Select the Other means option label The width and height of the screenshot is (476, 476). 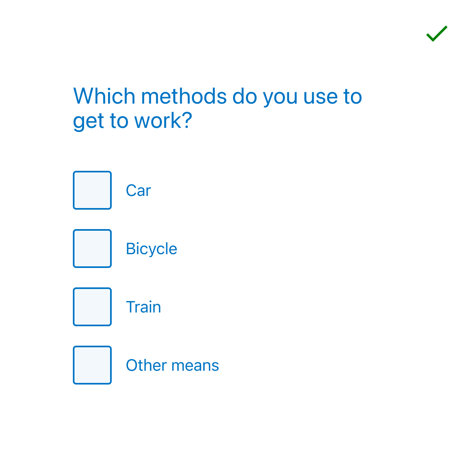tap(172, 365)
